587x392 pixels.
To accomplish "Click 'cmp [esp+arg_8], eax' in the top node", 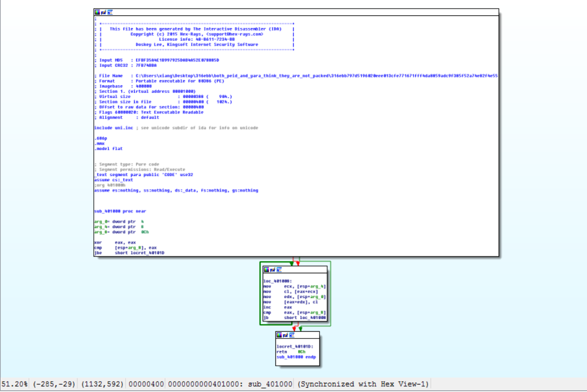I will click(x=126, y=247).
